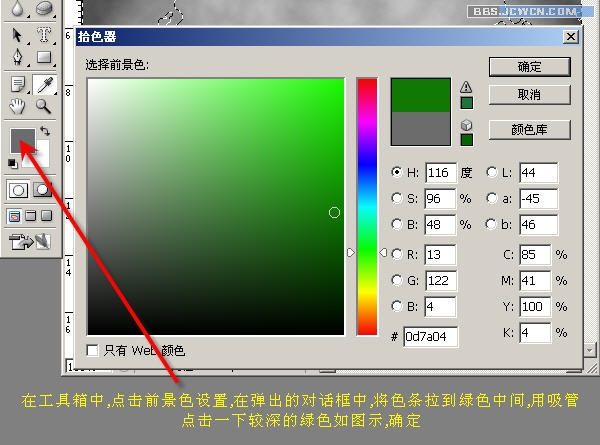Reset to default black and white colors
The height and width of the screenshot is (445, 600).
13,163
